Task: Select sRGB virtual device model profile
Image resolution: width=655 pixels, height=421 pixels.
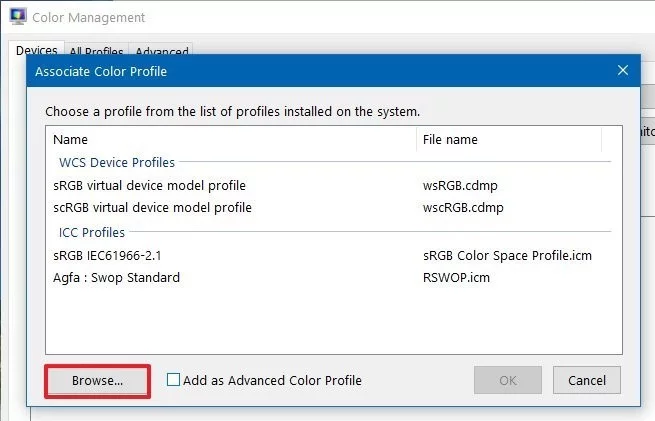Action: click(149, 185)
